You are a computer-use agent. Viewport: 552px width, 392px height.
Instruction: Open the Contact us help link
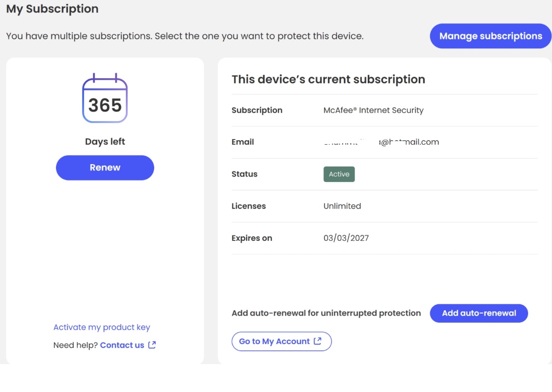pos(122,345)
